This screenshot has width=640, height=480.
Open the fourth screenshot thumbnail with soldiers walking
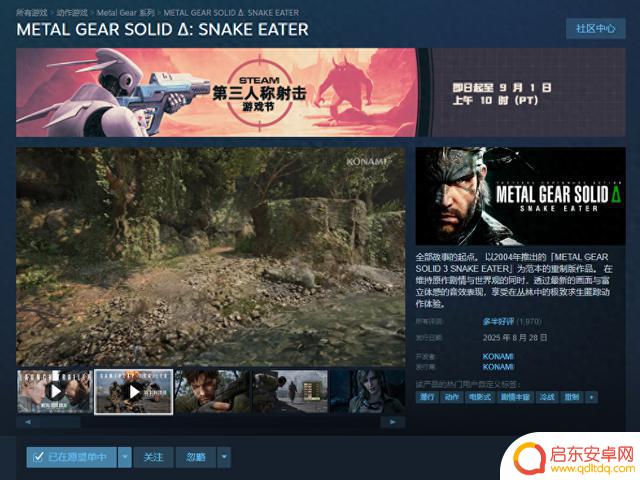pyautogui.click(x=290, y=392)
